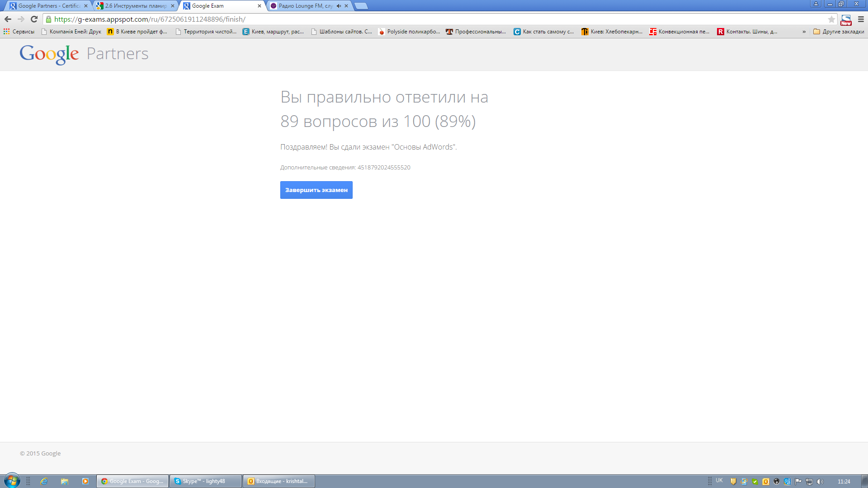This screenshot has height=488, width=868.
Task: Click the browser forward arrow
Action: [21, 19]
